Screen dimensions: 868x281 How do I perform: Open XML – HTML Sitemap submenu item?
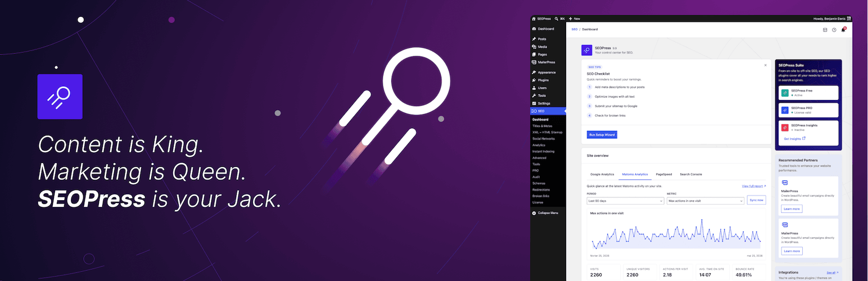click(x=548, y=132)
